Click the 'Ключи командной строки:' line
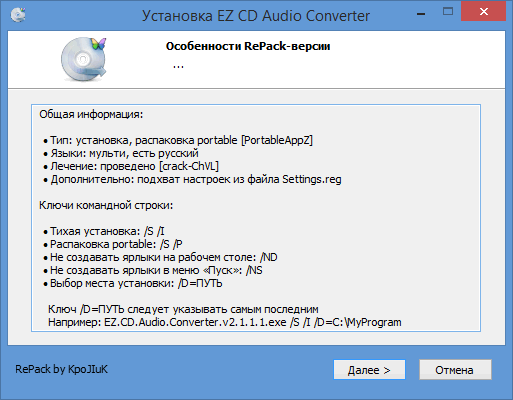Image resolution: width=513 pixels, height=400 pixels. click(106, 205)
